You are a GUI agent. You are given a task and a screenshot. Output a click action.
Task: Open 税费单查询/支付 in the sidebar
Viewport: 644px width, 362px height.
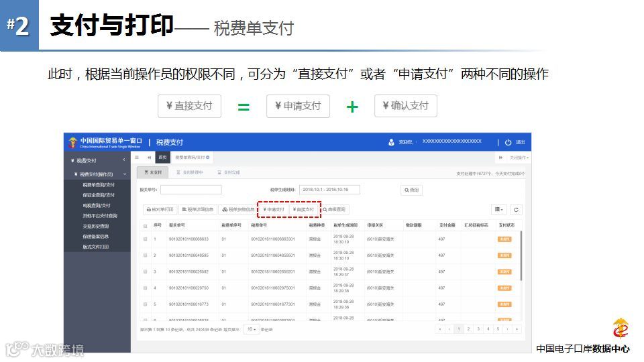coord(99,185)
